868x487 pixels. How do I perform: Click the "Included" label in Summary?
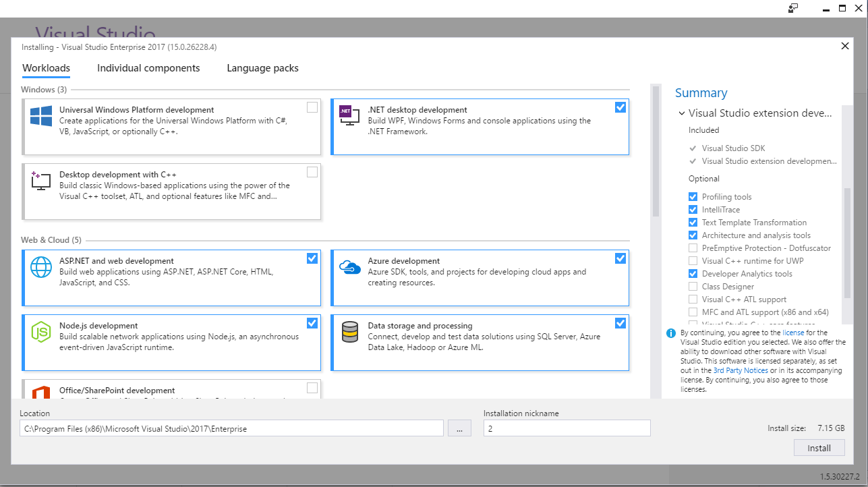point(704,130)
